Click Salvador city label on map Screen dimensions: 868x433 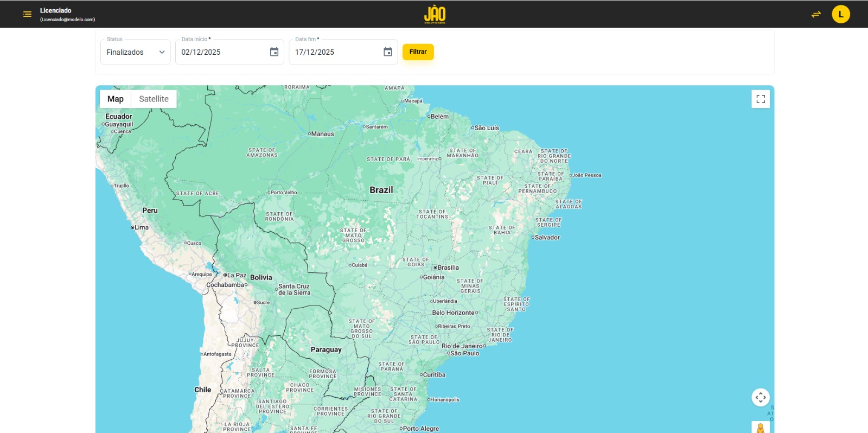point(547,238)
